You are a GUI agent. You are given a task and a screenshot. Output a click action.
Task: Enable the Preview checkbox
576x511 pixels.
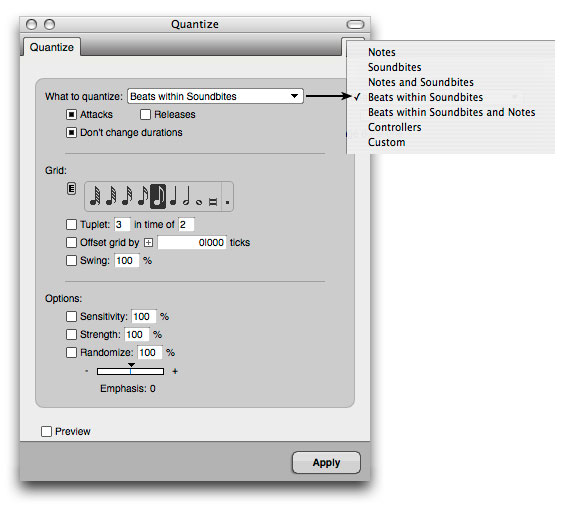(x=46, y=431)
